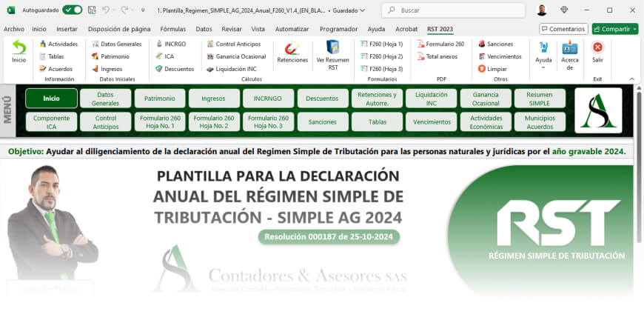Open the Microsoft 365 diamond icon
The height and width of the screenshot is (320, 644).
click(x=564, y=10)
